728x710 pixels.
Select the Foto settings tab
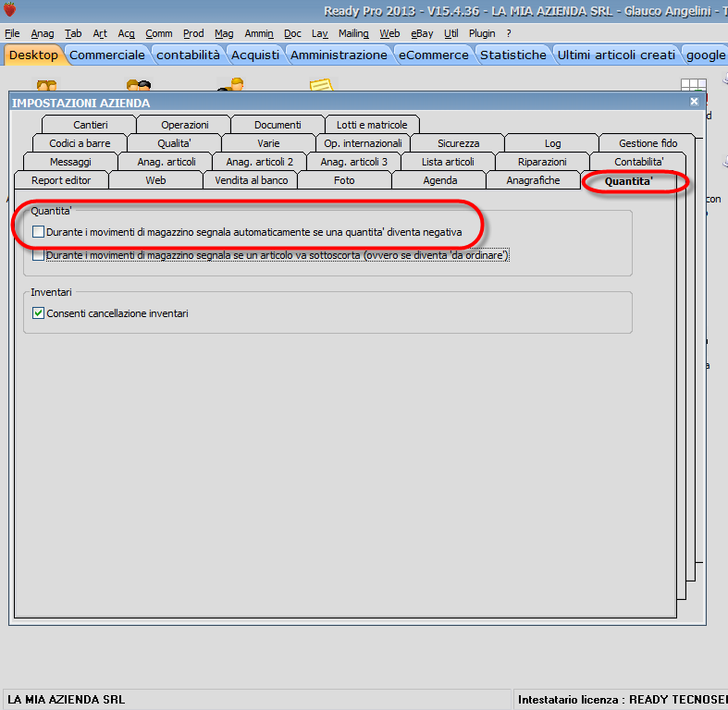[x=344, y=180]
